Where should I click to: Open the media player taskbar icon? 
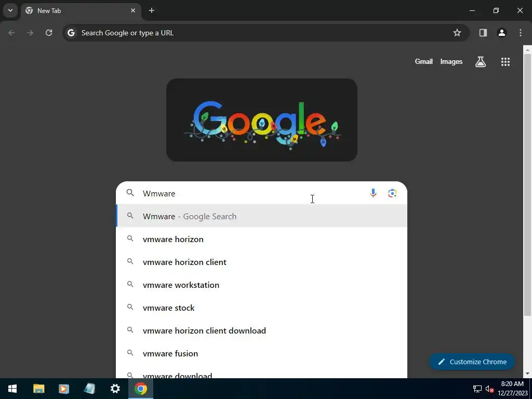coord(64,389)
